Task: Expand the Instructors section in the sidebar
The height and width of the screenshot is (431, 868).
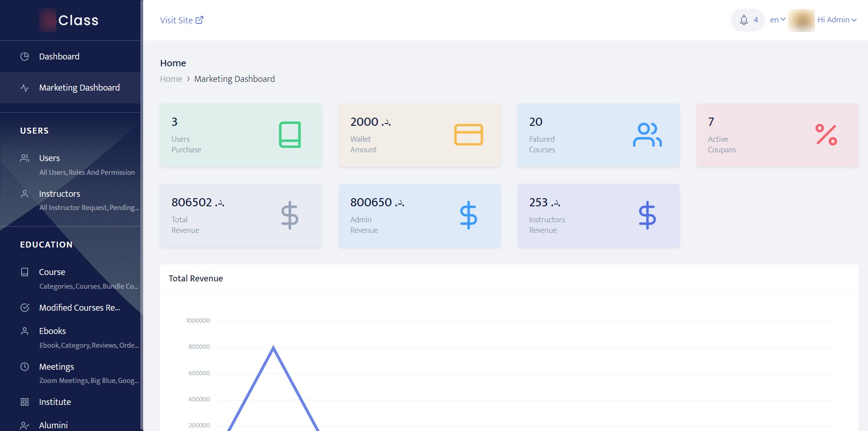Action: (x=59, y=194)
